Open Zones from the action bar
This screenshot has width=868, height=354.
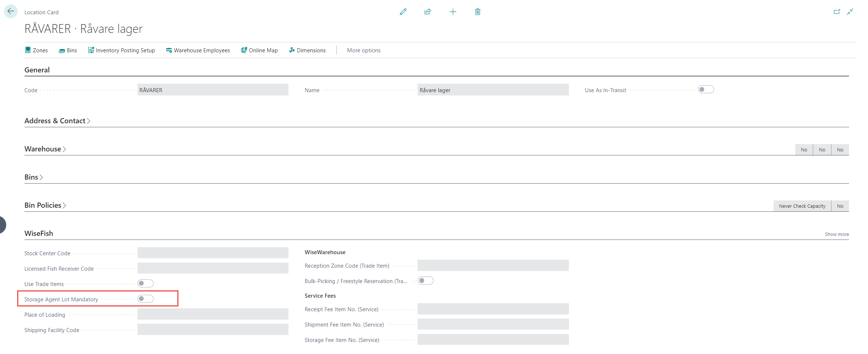(37, 50)
